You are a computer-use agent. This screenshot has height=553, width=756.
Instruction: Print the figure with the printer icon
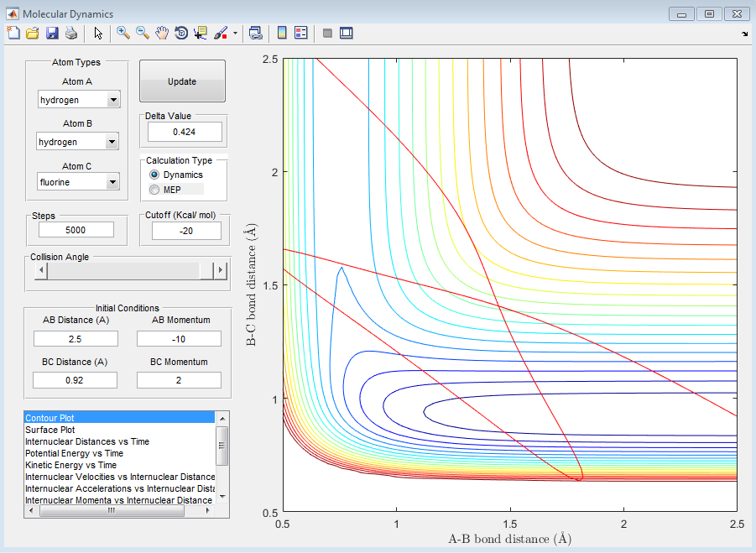pos(71,33)
